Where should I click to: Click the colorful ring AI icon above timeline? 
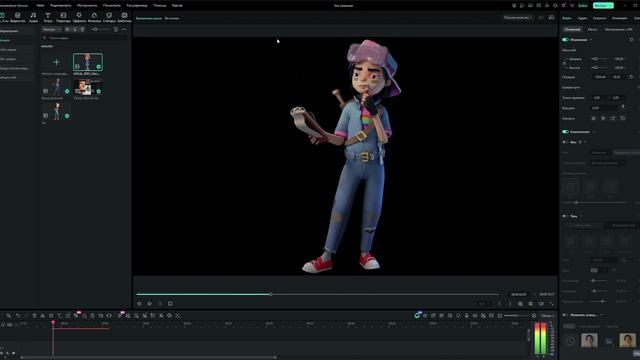[x=417, y=316]
